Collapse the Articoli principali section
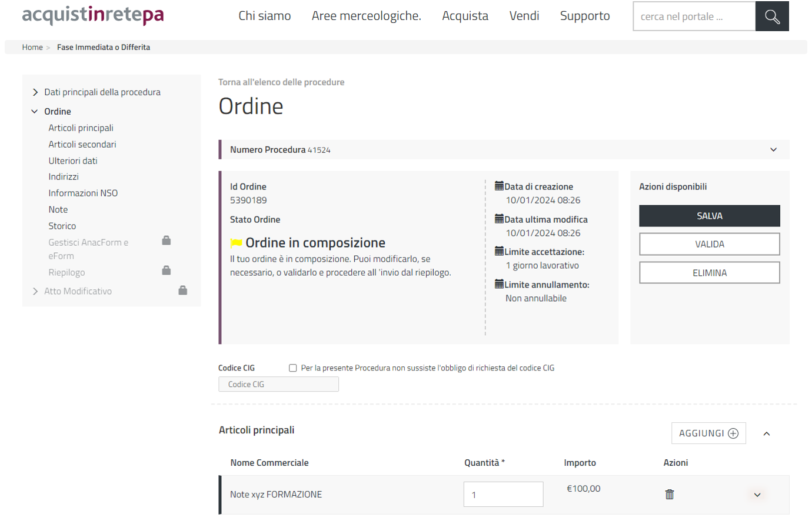 766,434
